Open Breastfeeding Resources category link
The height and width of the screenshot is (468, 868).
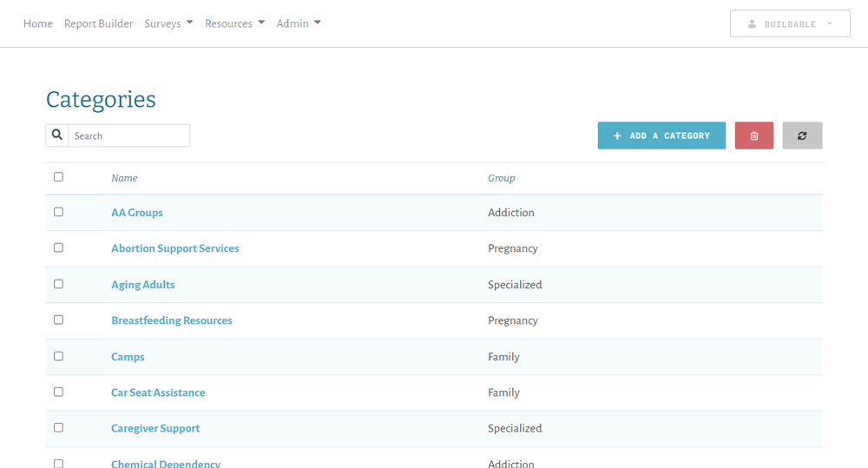tap(172, 320)
